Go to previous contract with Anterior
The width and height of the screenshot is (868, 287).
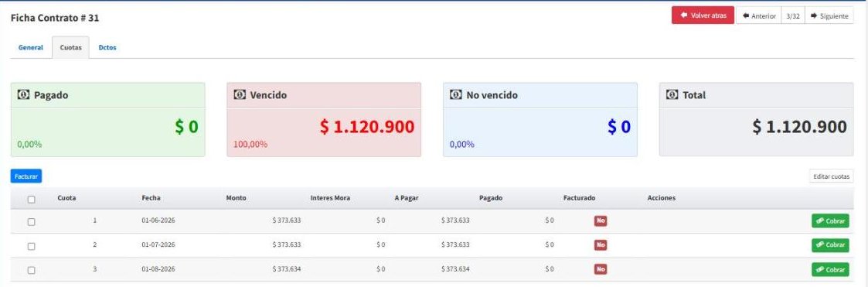pos(758,16)
